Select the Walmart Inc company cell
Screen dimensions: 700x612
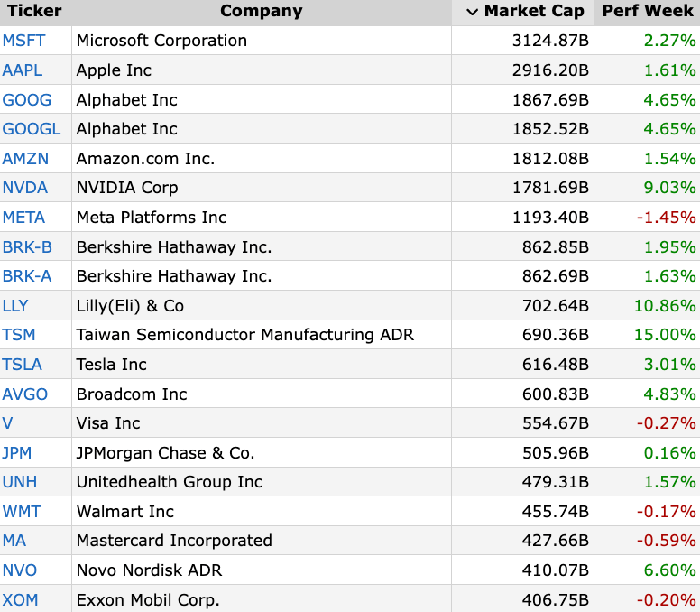[125, 512]
